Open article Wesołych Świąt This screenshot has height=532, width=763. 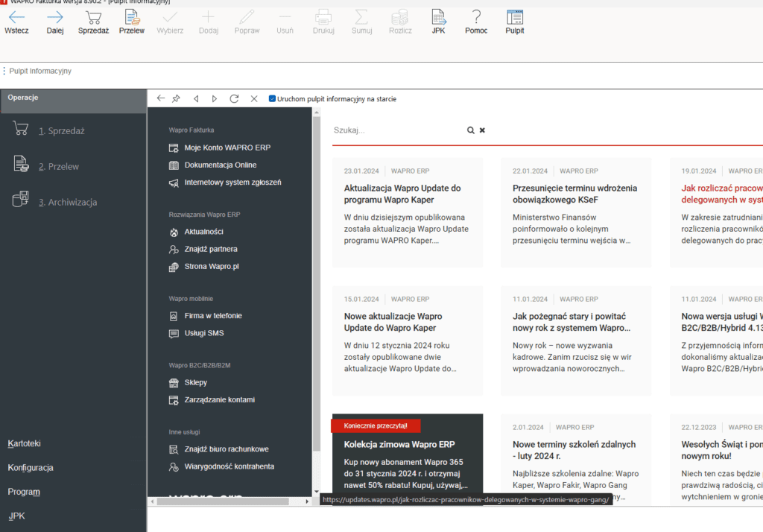click(x=721, y=450)
